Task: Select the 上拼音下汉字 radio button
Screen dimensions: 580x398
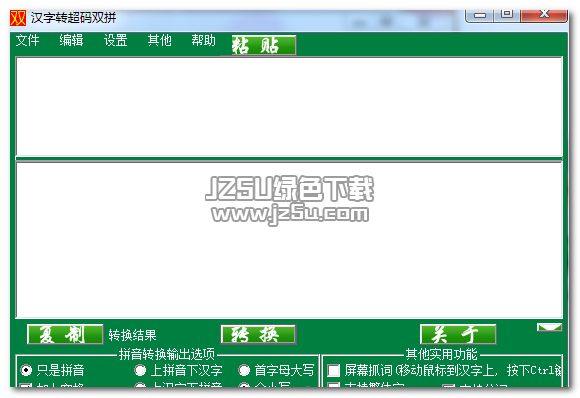Action: [140, 370]
